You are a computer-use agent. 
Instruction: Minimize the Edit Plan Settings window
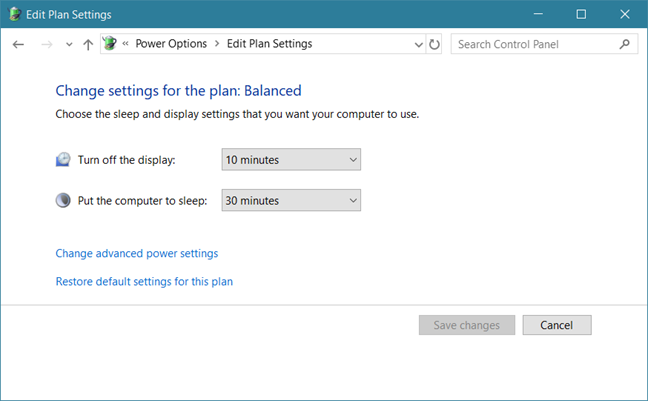[x=538, y=14]
